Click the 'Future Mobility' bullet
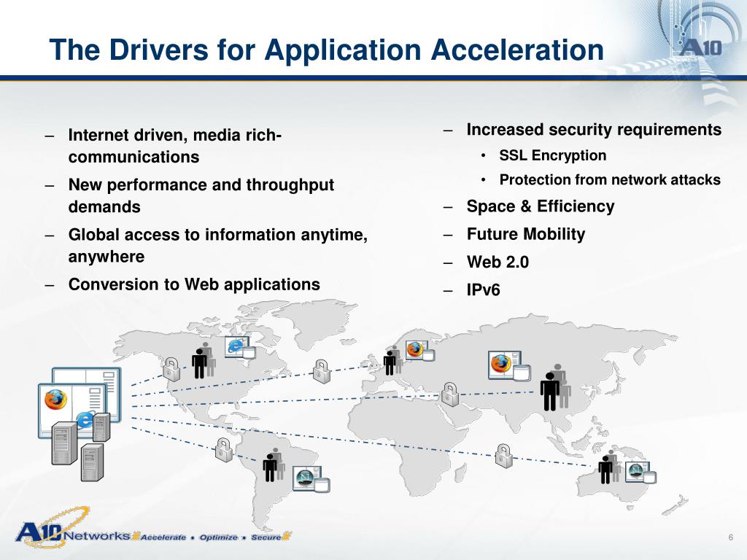This screenshot has width=747, height=560. pos(525,234)
